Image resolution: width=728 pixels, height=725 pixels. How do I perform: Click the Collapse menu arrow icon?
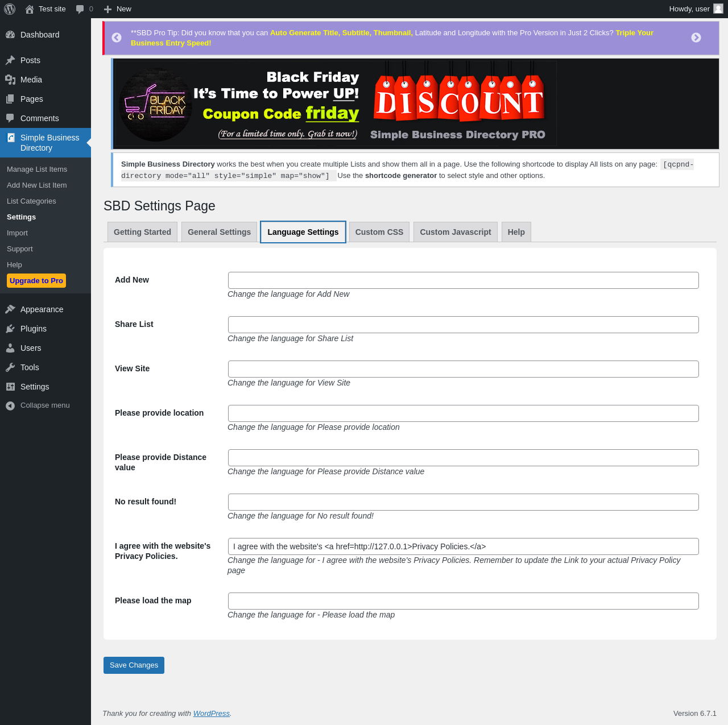[x=10, y=405]
